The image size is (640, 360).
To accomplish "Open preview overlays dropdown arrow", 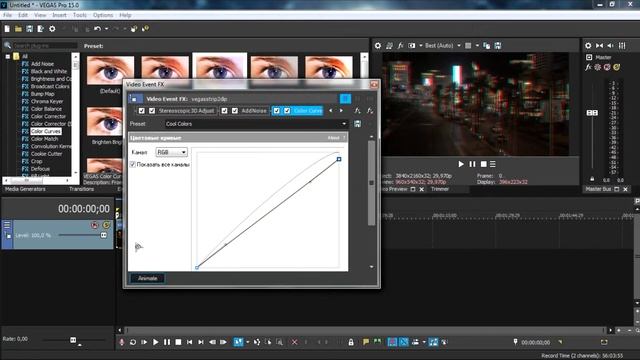I will pos(477,46).
